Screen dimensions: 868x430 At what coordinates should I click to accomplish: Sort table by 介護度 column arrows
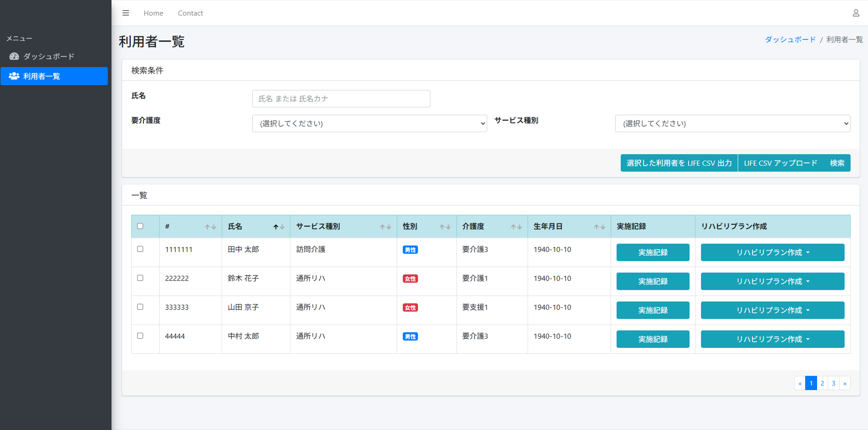[517, 227]
